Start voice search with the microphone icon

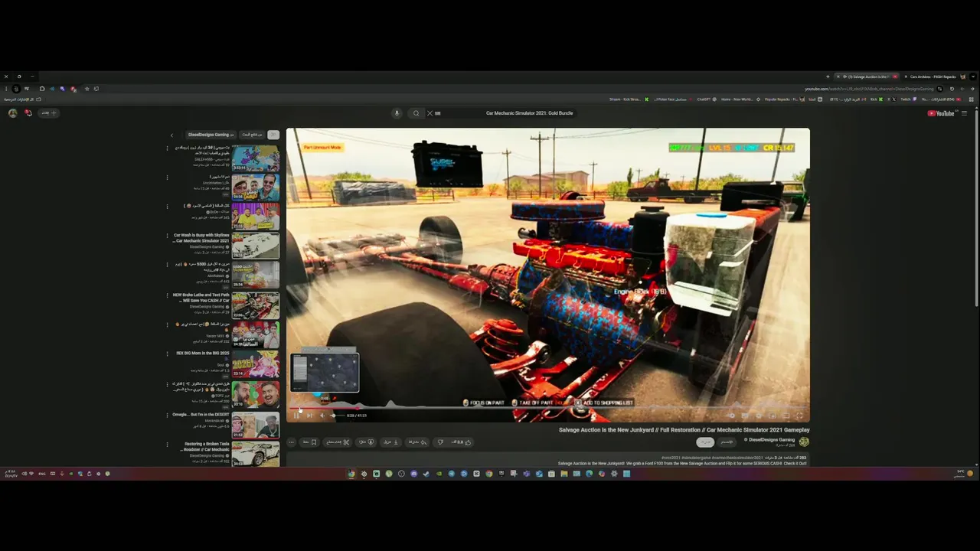pos(397,113)
